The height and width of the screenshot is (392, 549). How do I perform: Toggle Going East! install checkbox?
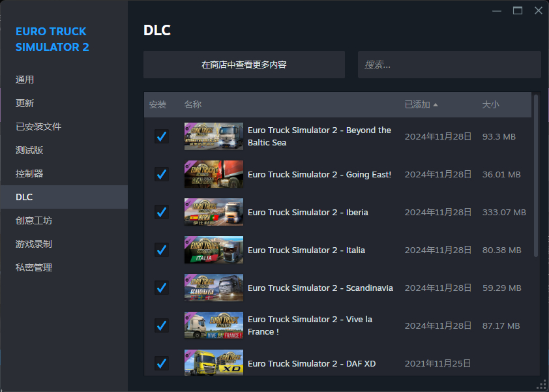[162, 174]
